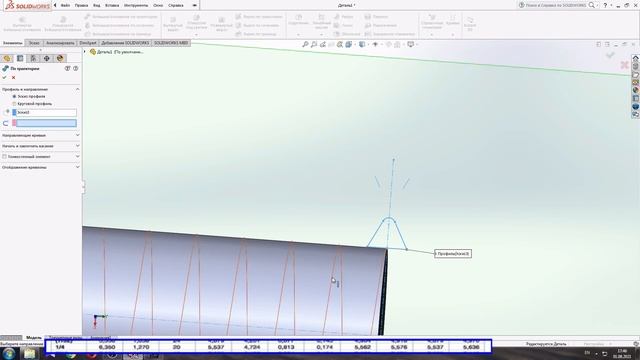Switch to the PropertyManager tab icon
The width and height of the screenshot is (640, 360).
[20, 58]
